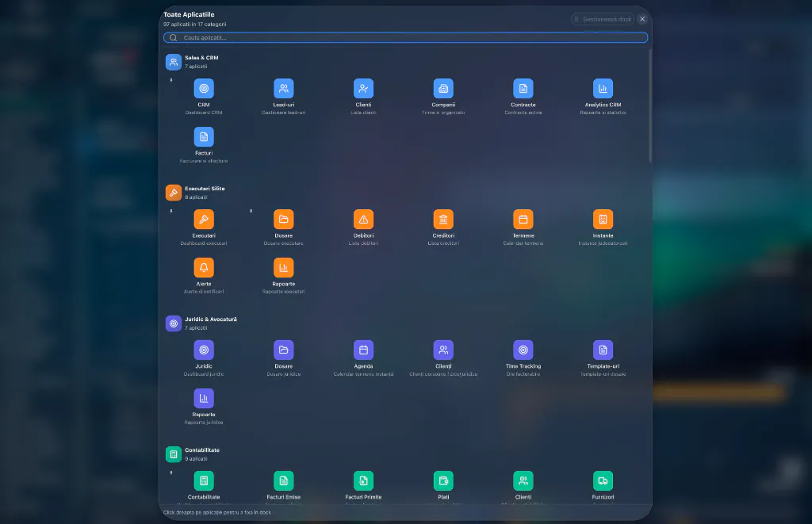Open the Contabilitate app

[204, 481]
